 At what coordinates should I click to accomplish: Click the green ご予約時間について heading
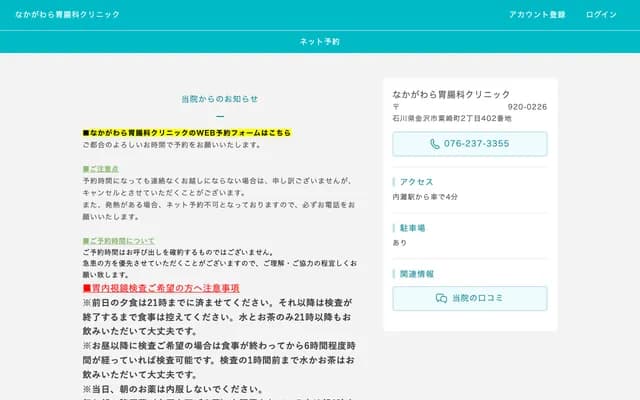pos(118,241)
